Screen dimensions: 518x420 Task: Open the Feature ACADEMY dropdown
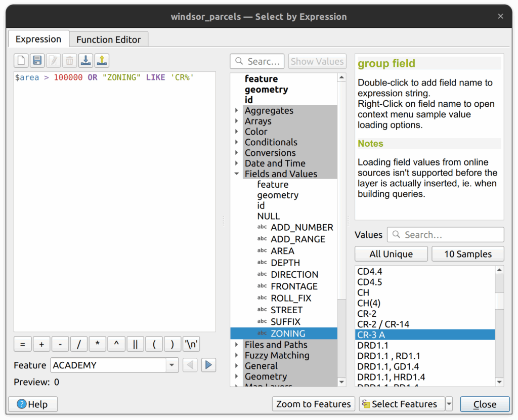coord(172,365)
